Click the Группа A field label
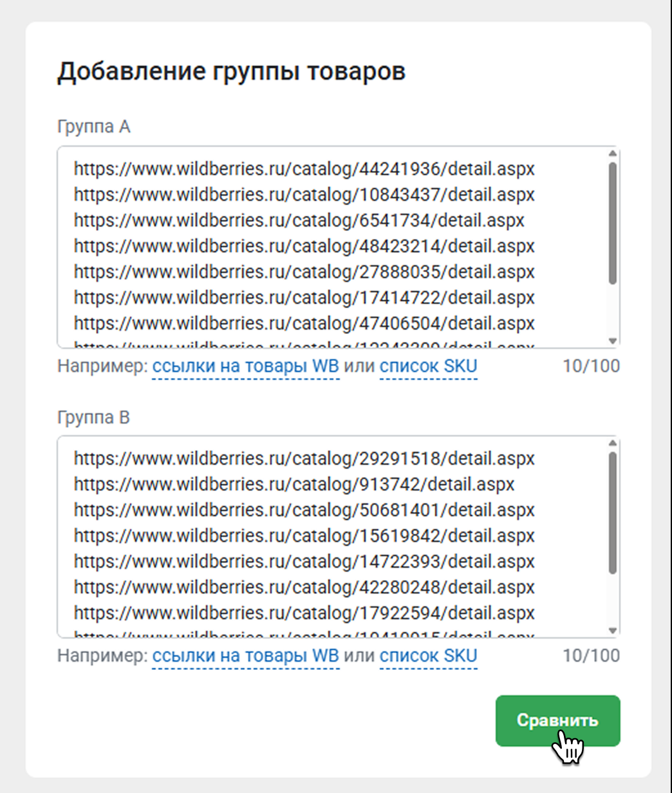The width and height of the screenshot is (672, 793). (x=93, y=127)
